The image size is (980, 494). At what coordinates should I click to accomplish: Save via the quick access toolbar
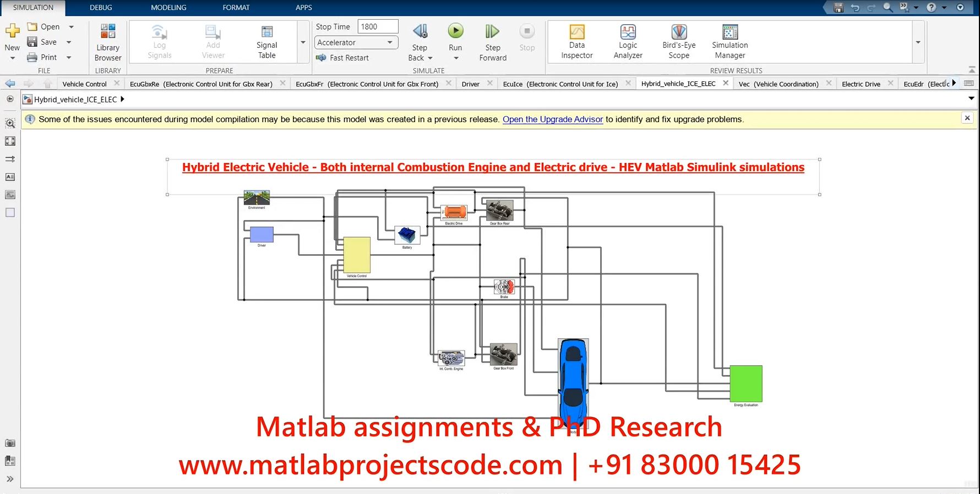tap(838, 8)
